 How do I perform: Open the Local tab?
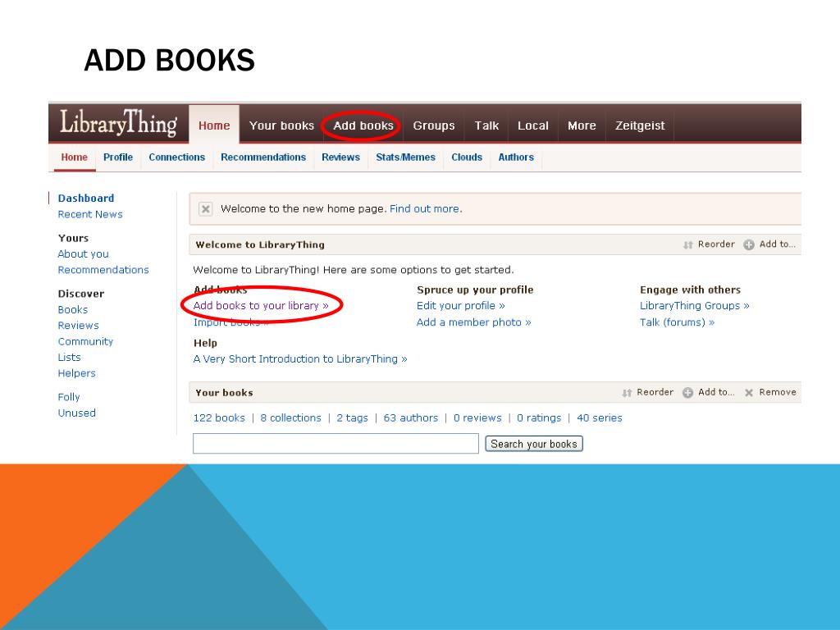click(x=533, y=126)
